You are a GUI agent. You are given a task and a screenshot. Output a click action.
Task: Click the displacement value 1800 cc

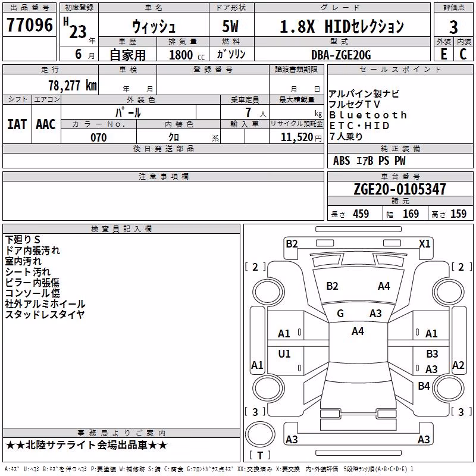point(187,55)
